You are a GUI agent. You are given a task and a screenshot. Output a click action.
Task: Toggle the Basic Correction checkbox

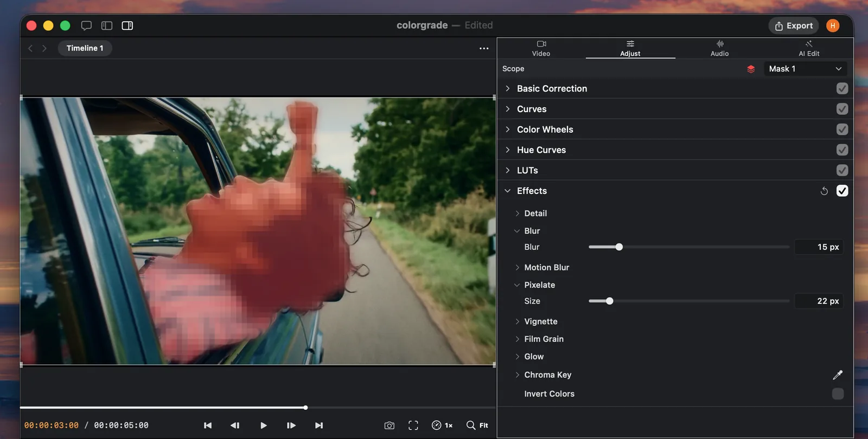tap(842, 88)
